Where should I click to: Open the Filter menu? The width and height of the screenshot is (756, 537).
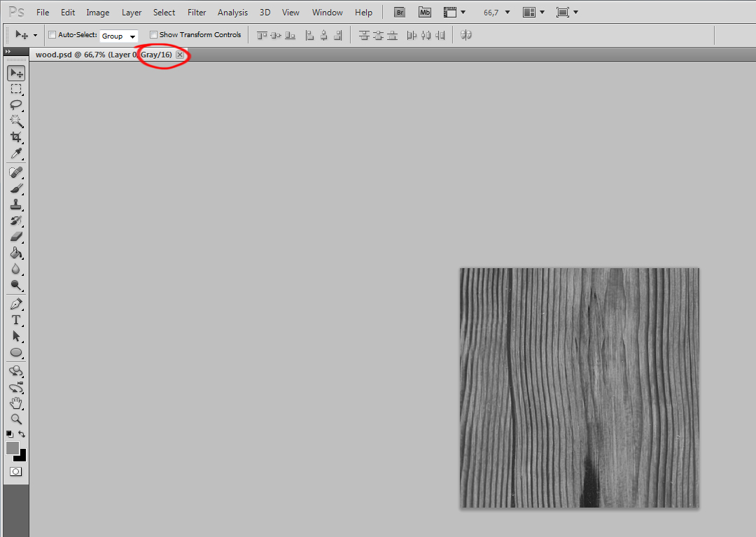pyautogui.click(x=197, y=13)
